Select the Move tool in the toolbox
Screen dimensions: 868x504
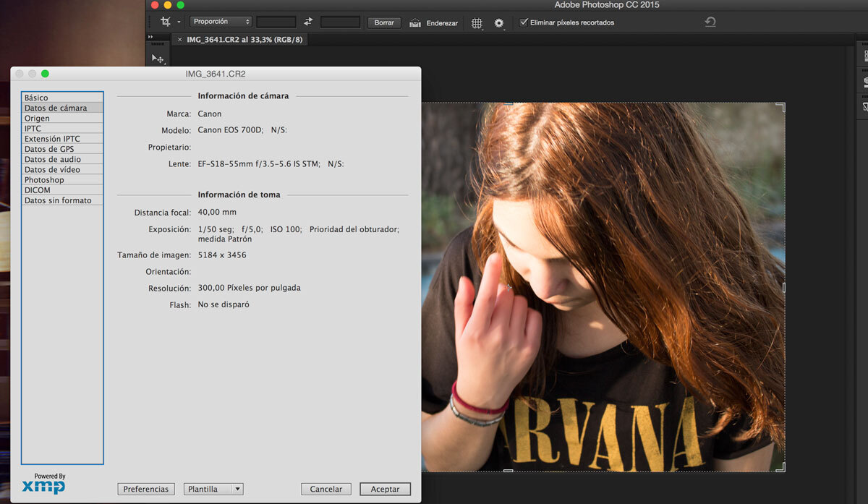(157, 59)
